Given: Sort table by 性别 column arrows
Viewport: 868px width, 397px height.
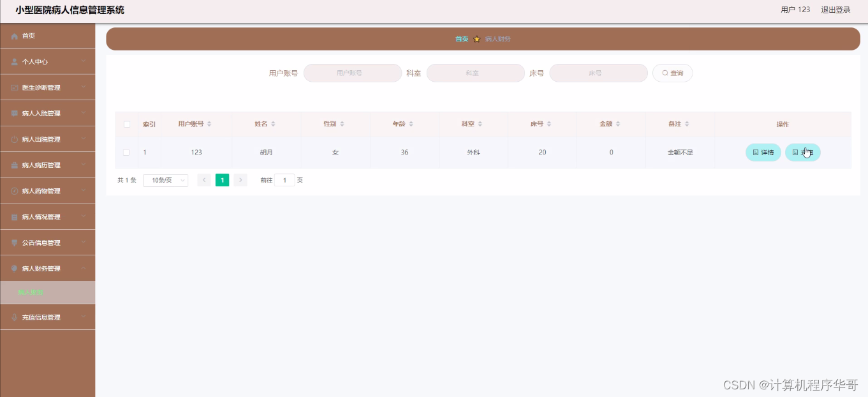Looking at the screenshot, I should [x=342, y=124].
